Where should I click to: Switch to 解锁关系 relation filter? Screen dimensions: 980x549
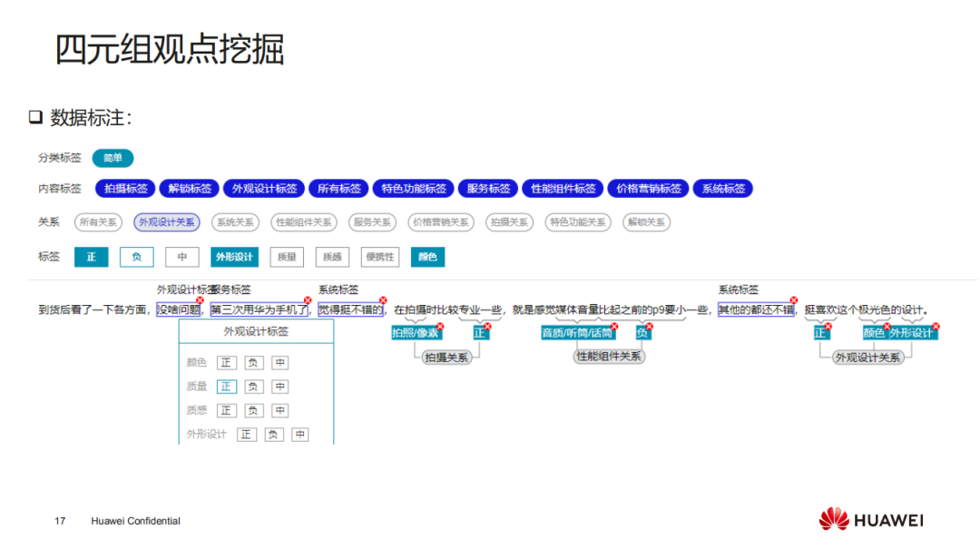(646, 222)
